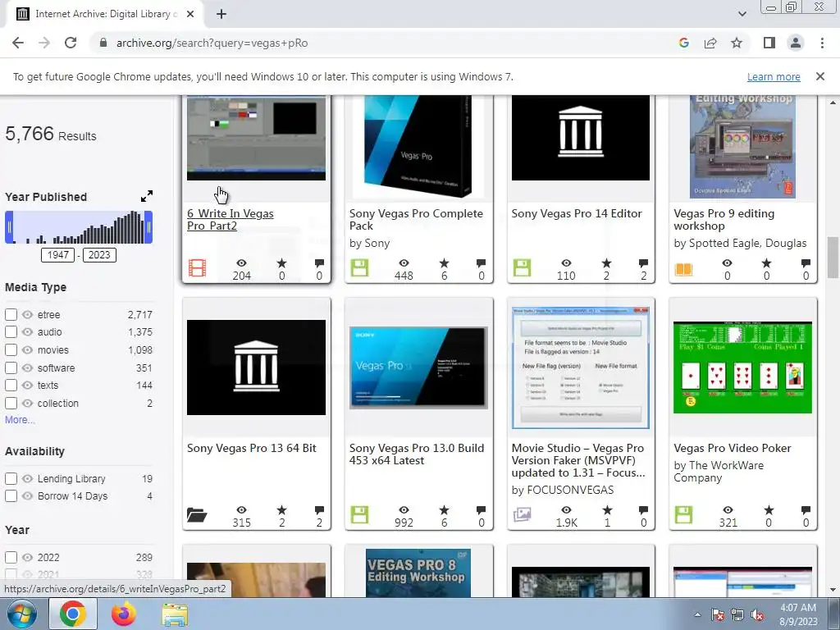Open the 6_Write In Vegas Pro_Part2 link
Screen dimensions: 840x630
(231, 220)
